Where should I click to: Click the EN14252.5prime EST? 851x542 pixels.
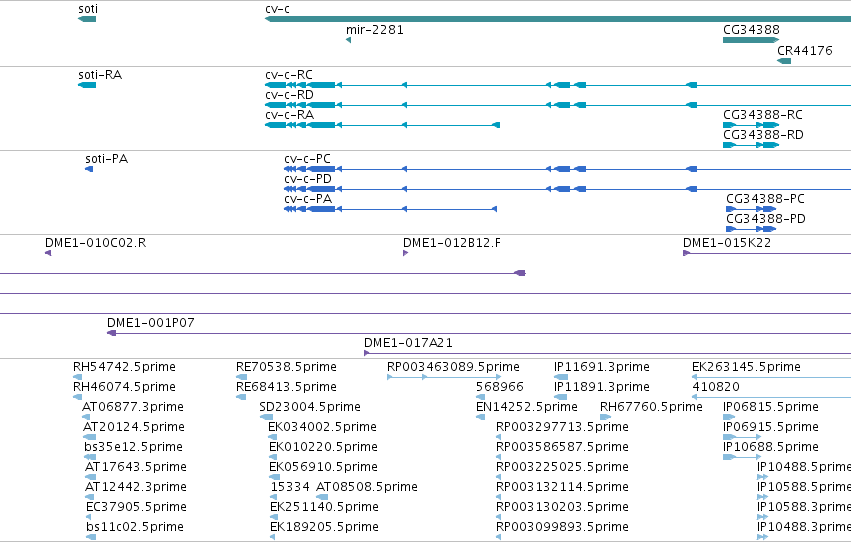pos(480,417)
